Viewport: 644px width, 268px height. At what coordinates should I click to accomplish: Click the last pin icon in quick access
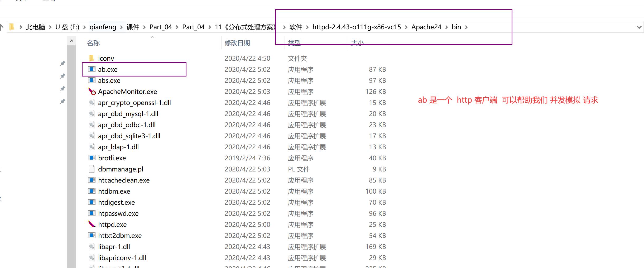[x=63, y=101]
